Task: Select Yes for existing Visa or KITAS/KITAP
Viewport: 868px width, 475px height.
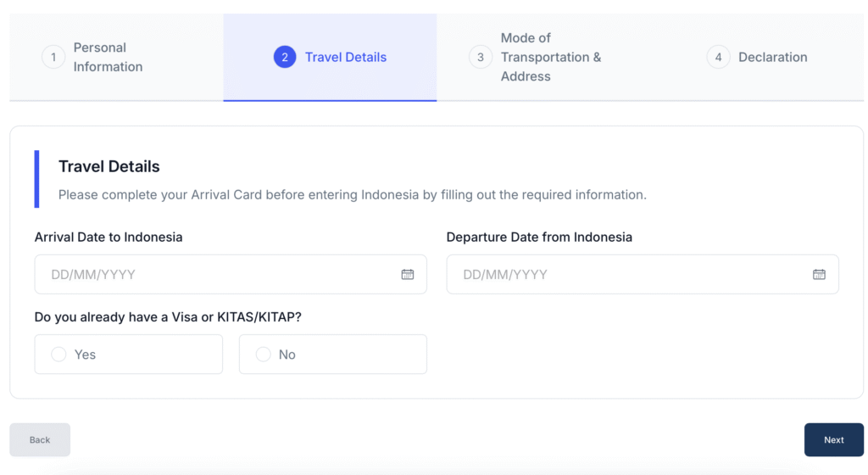Action: tap(59, 355)
